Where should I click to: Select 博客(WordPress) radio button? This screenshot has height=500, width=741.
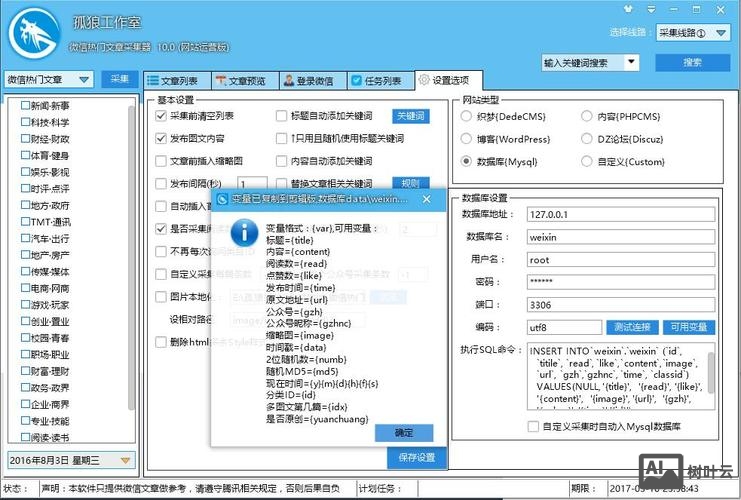(x=466, y=138)
